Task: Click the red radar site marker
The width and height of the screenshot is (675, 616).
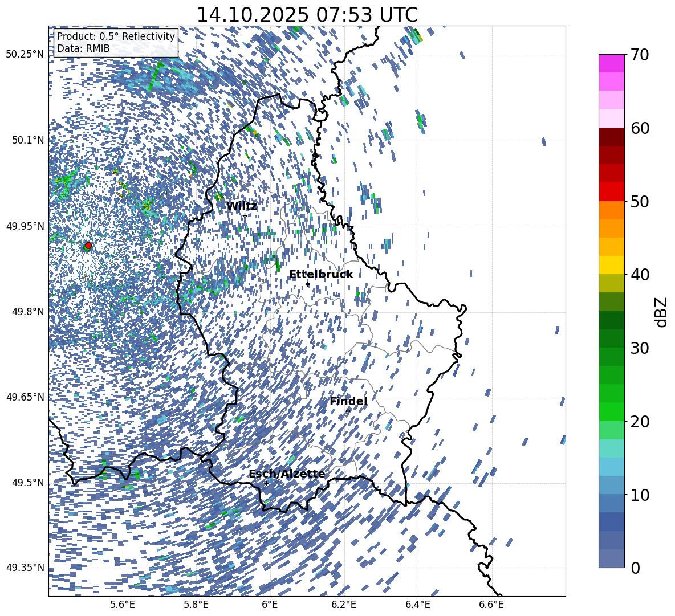Action: pos(88,246)
